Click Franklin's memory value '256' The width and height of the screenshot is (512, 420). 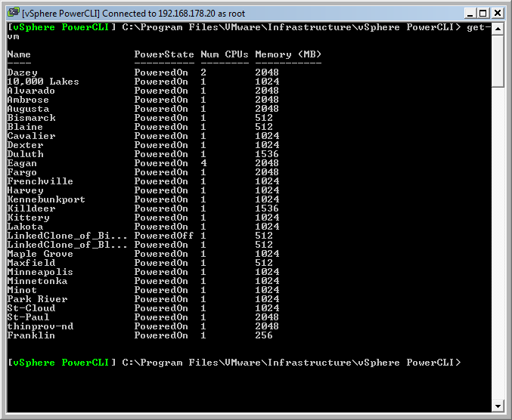[x=264, y=335]
